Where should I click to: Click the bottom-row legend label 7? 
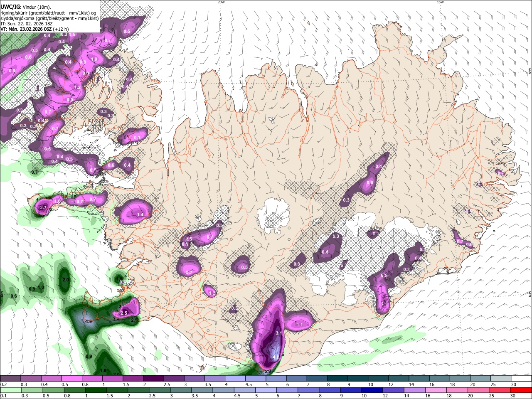[299, 396]
